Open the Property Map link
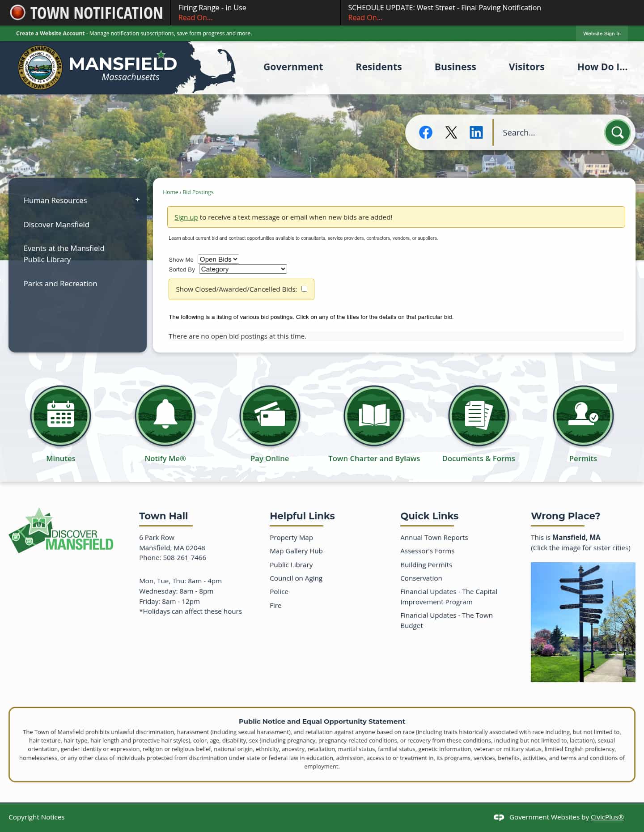The height and width of the screenshot is (832, 644). [x=291, y=538]
